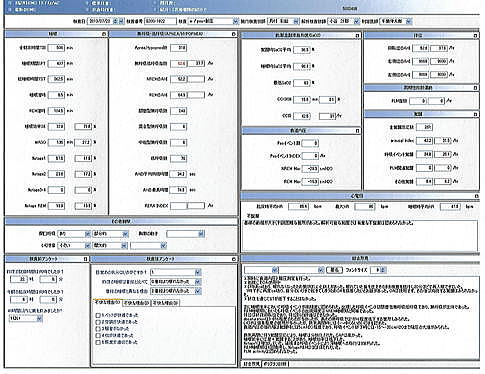Tick the third discomfort reason checkbox
This screenshot has width=485, height=374.
click(98, 329)
